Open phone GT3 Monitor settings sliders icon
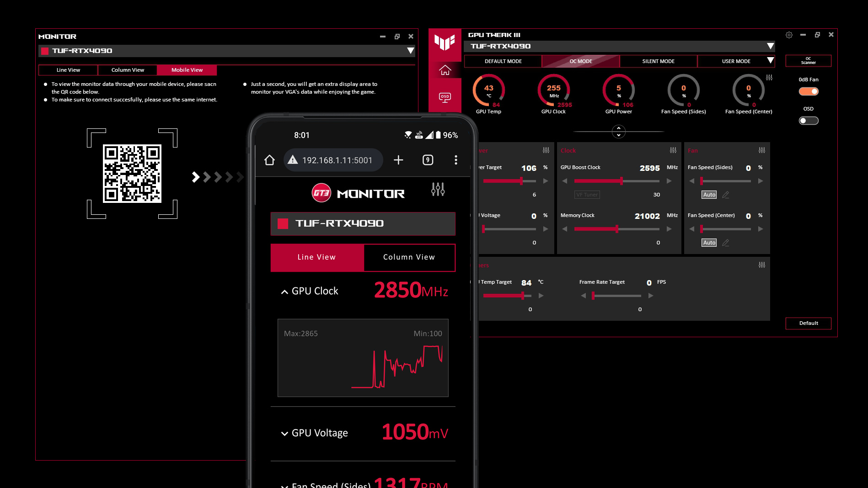This screenshot has width=868, height=488. tap(438, 189)
